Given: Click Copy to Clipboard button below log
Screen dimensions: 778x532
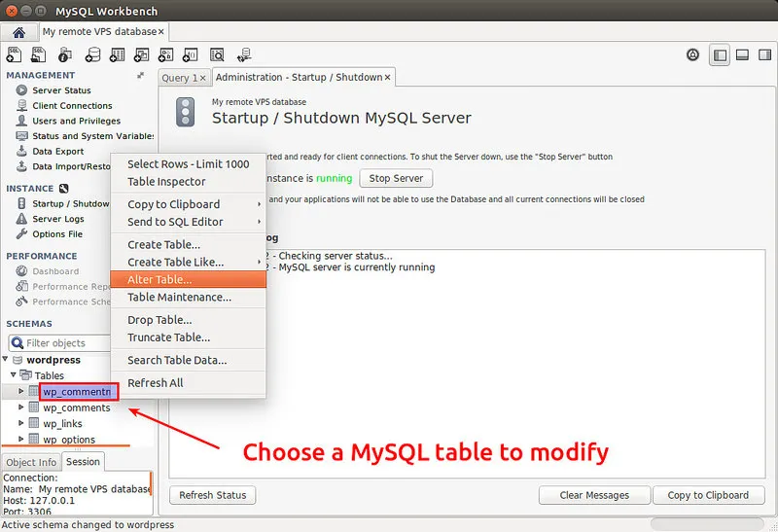Looking at the screenshot, I should (708, 495).
